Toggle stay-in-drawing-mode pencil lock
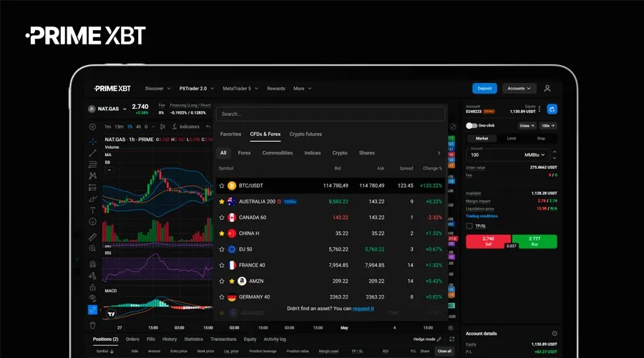 [93, 276]
